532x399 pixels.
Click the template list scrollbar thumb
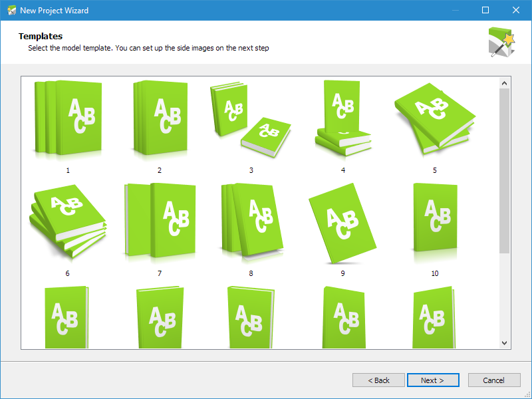(x=505, y=171)
